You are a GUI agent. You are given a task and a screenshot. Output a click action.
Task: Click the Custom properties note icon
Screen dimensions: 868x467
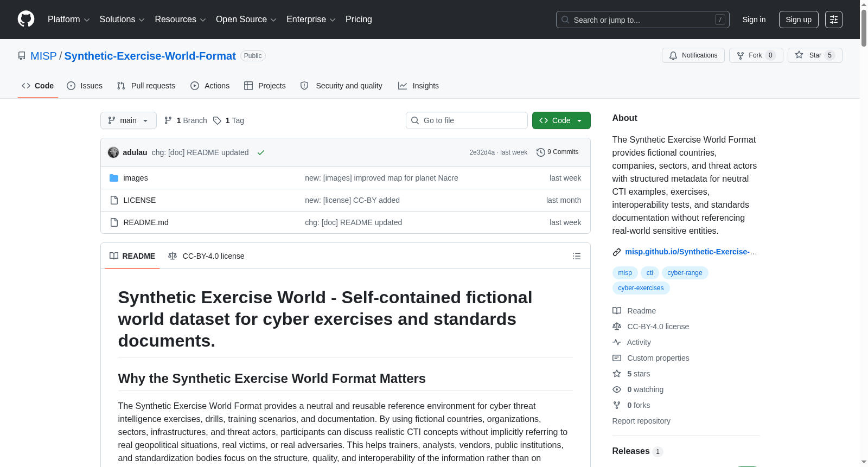[617, 358]
